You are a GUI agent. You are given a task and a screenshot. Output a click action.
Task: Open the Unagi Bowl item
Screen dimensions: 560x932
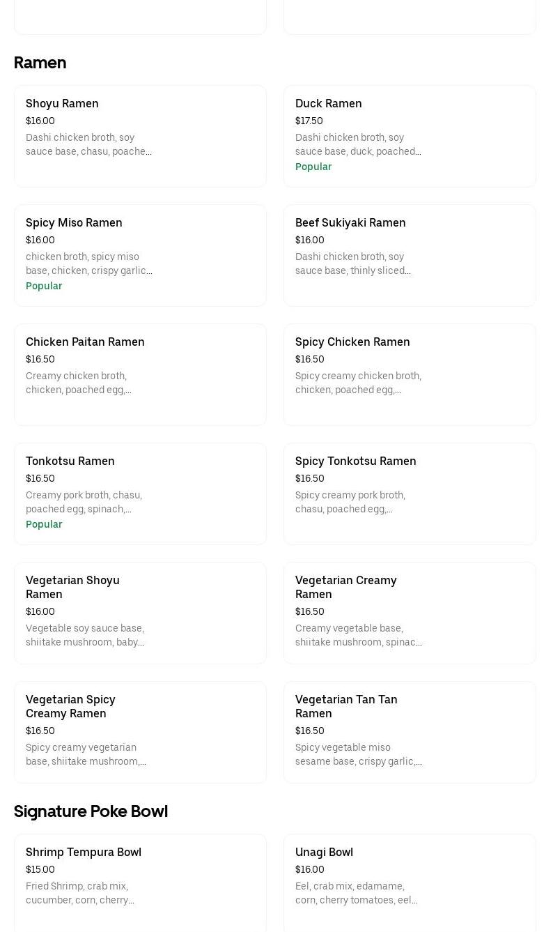pos(410,882)
